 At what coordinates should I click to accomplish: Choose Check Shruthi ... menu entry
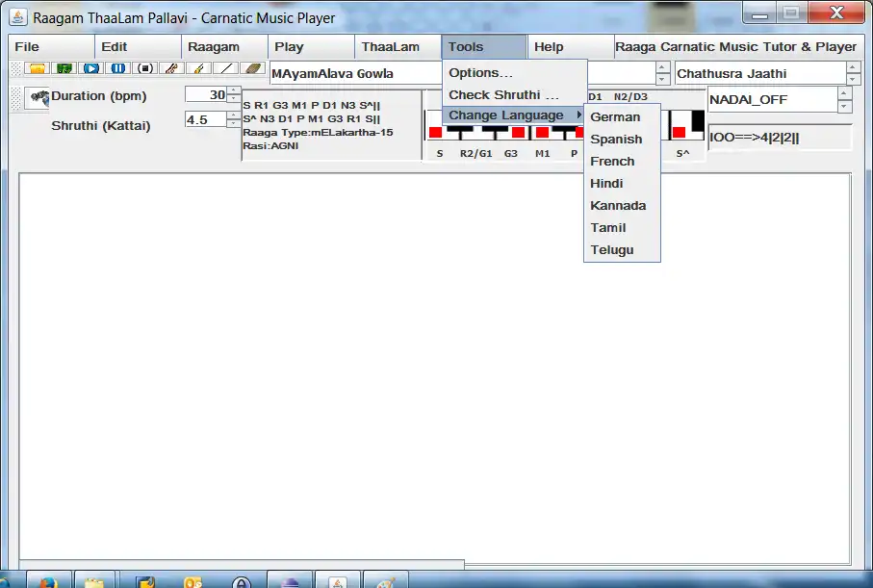[x=515, y=94]
